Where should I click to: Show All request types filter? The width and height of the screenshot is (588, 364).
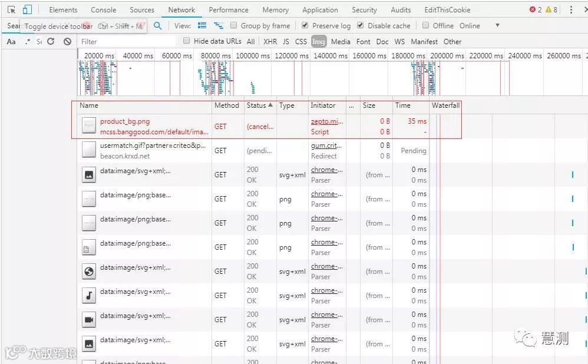pyautogui.click(x=251, y=42)
